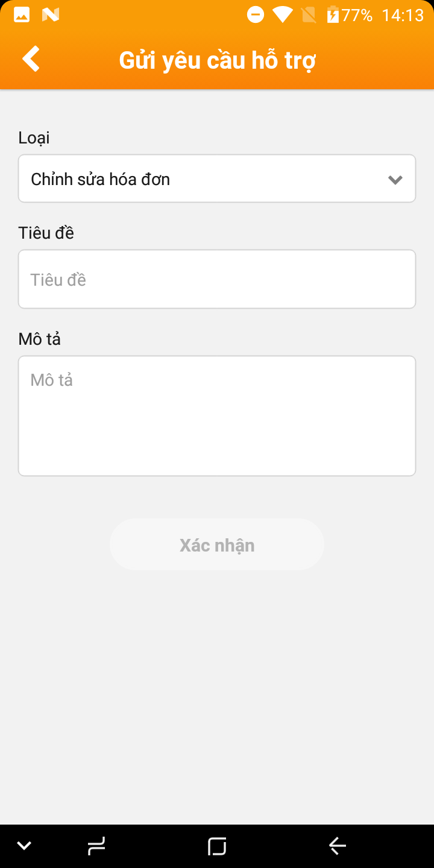Image resolution: width=434 pixels, height=868 pixels.
Task: Tap the back arrow in header
Action: (x=31, y=59)
